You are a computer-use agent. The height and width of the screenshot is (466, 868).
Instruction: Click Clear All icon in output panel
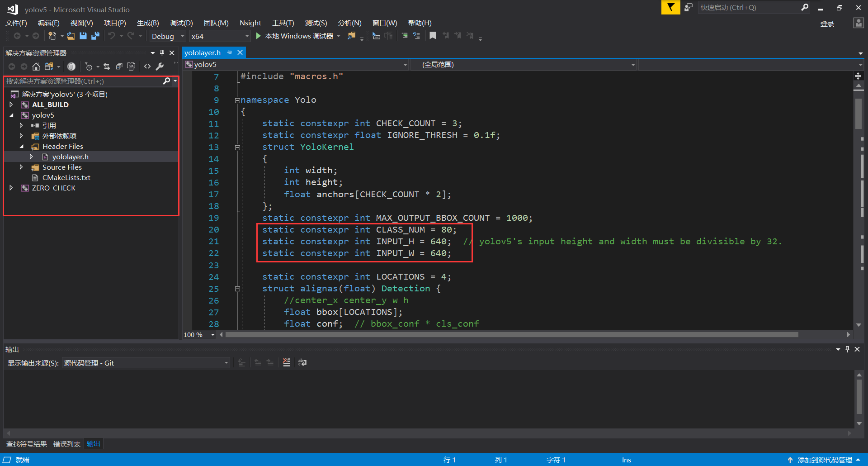click(x=287, y=362)
